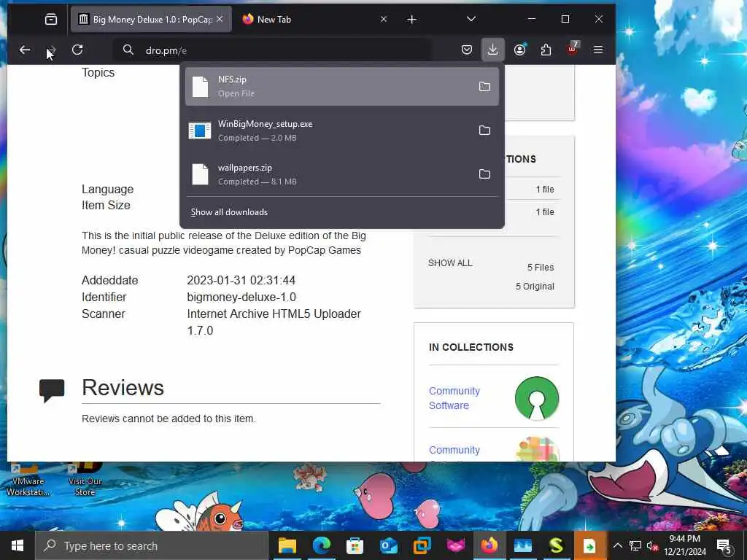Toggle the Downloads toolbar button

tap(492, 50)
